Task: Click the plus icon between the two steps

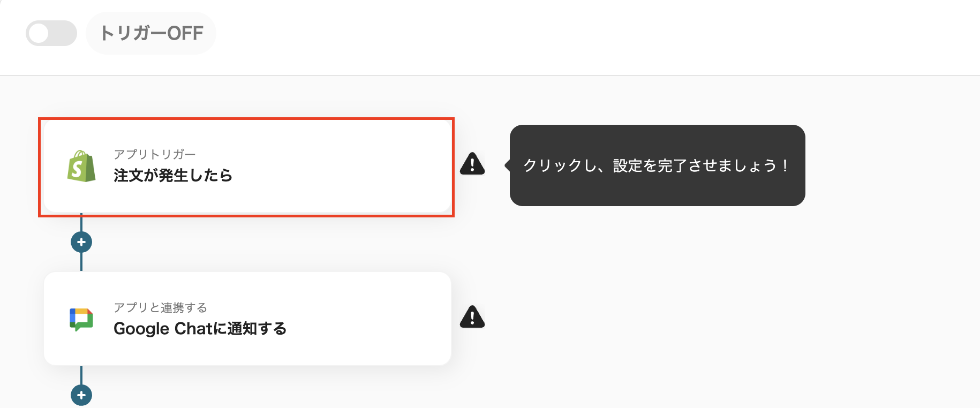Action: point(81,242)
